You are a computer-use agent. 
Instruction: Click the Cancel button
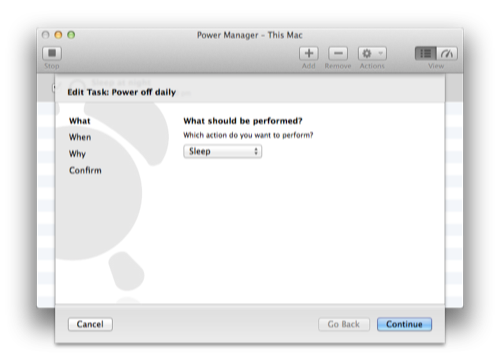(90, 324)
